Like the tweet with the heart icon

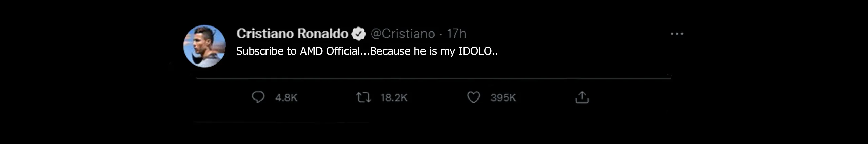(x=473, y=97)
